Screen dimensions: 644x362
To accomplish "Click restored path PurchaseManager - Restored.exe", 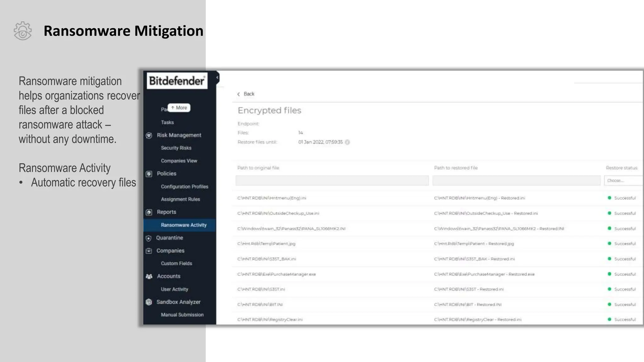I will tap(484, 274).
